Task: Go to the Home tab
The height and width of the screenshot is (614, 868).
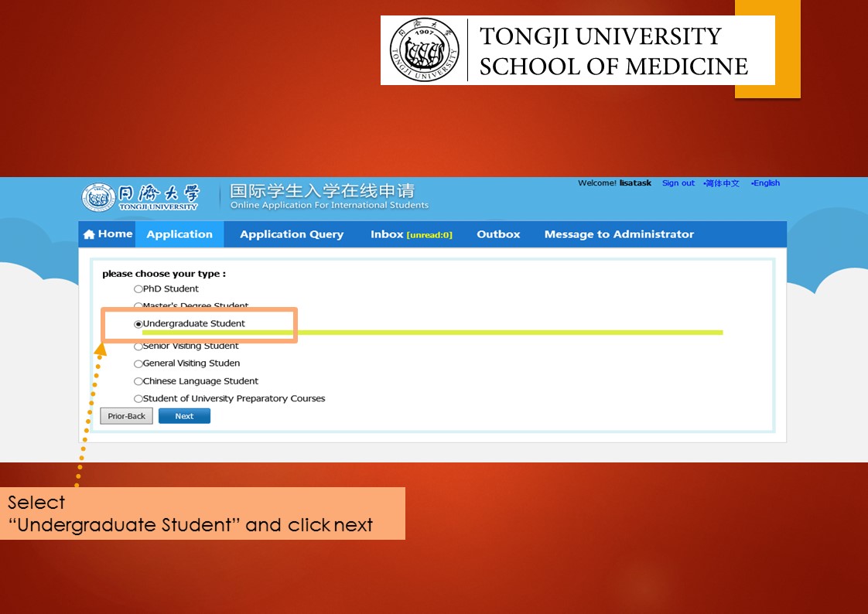Action: click(108, 234)
